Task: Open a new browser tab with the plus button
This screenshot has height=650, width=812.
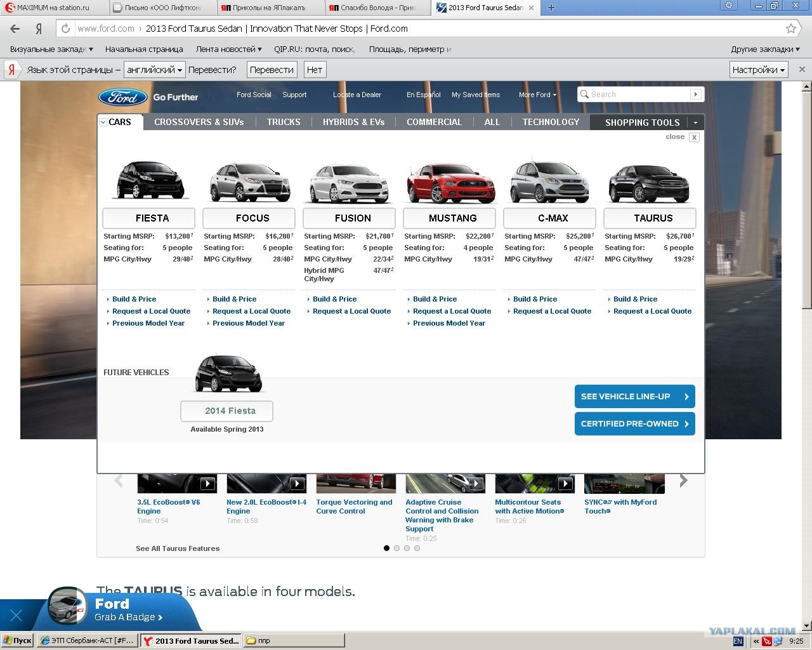Action: pyautogui.click(x=551, y=8)
